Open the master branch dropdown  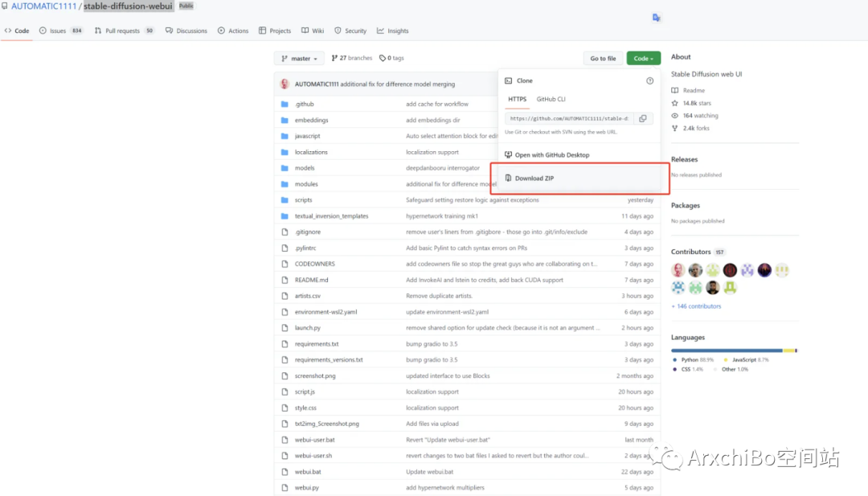[x=299, y=58]
